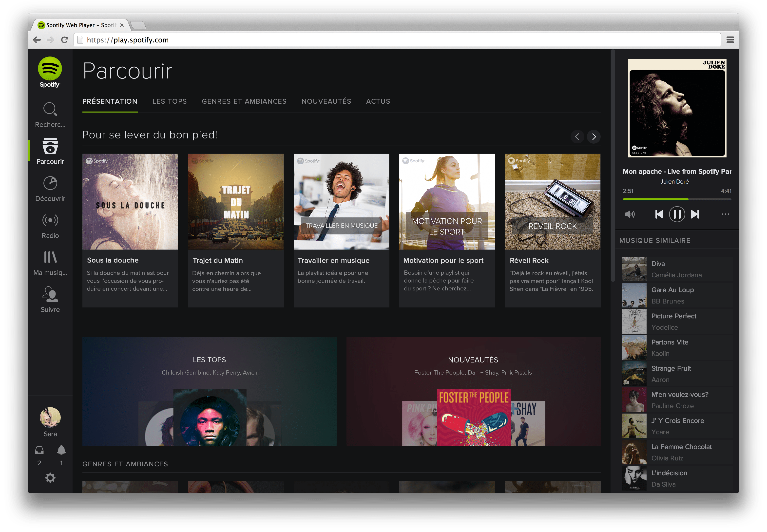Open the settings gear icon
This screenshot has height=532, width=767.
50,478
